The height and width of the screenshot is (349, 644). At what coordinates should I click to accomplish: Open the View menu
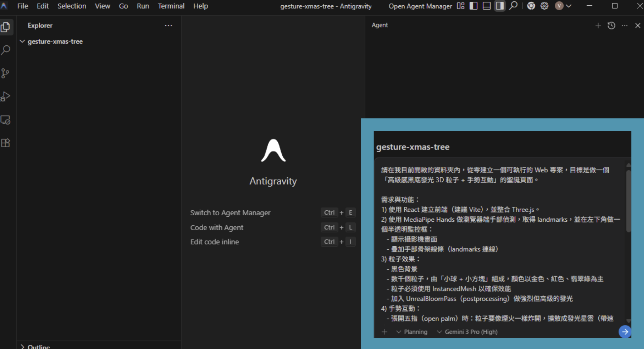coord(102,6)
